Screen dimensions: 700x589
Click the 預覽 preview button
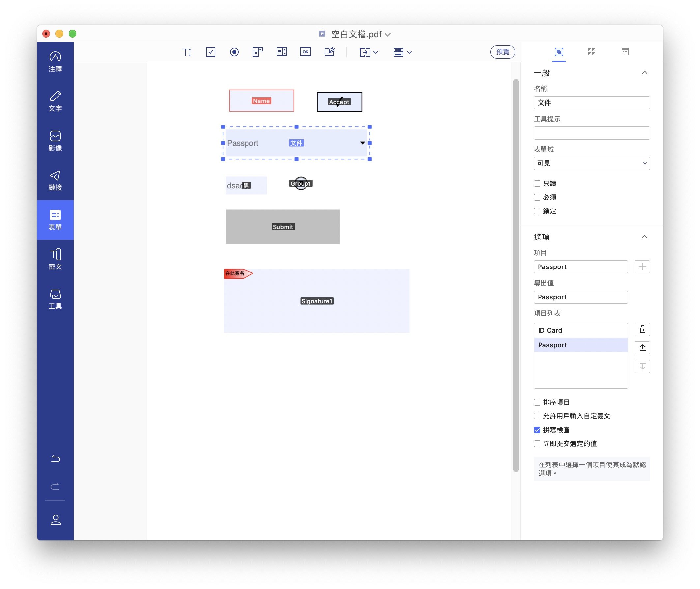pos(503,52)
